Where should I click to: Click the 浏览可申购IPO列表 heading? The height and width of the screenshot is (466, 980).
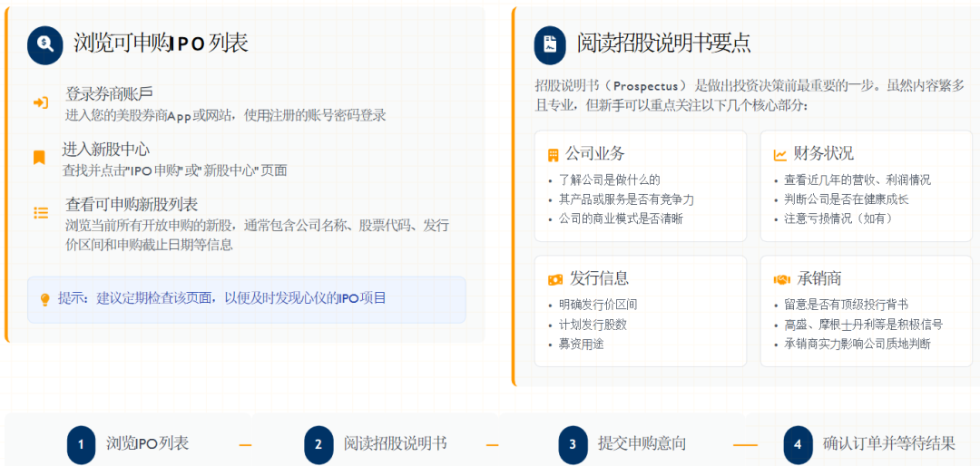pyautogui.click(x=161, y=44)
